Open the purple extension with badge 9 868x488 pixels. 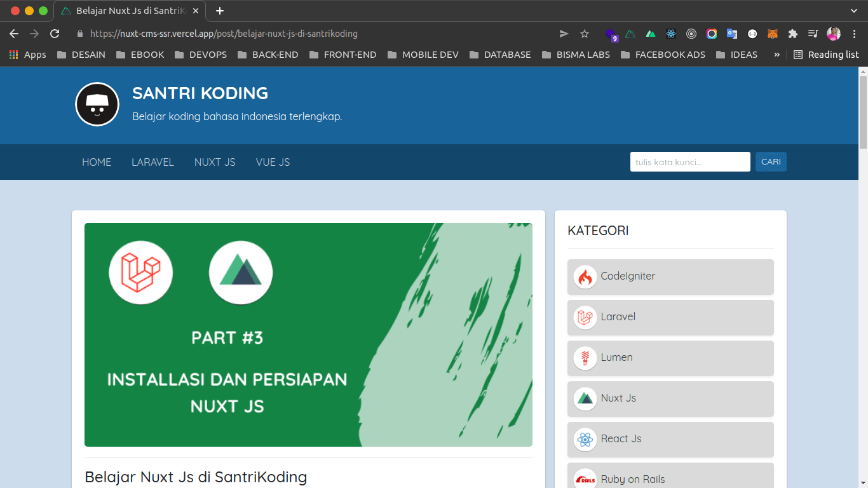click(611, 34)
